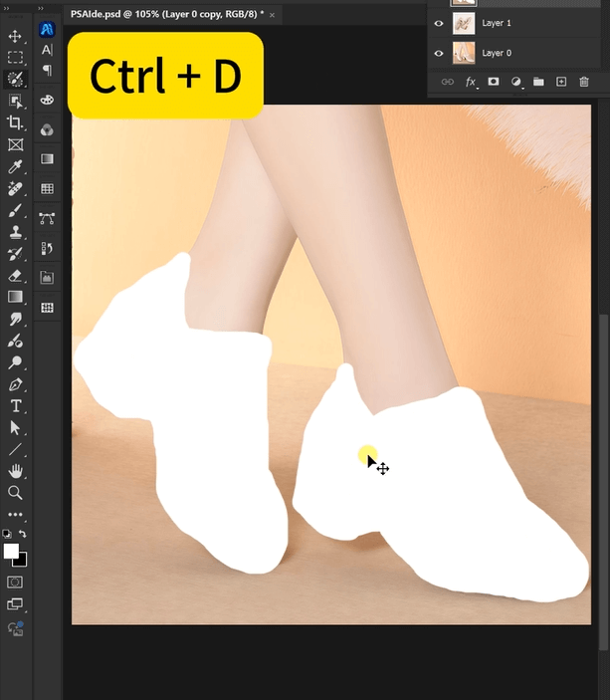Select the Crop tool
Viewport: 610px width, 700px height.
[x=15, y=122]
